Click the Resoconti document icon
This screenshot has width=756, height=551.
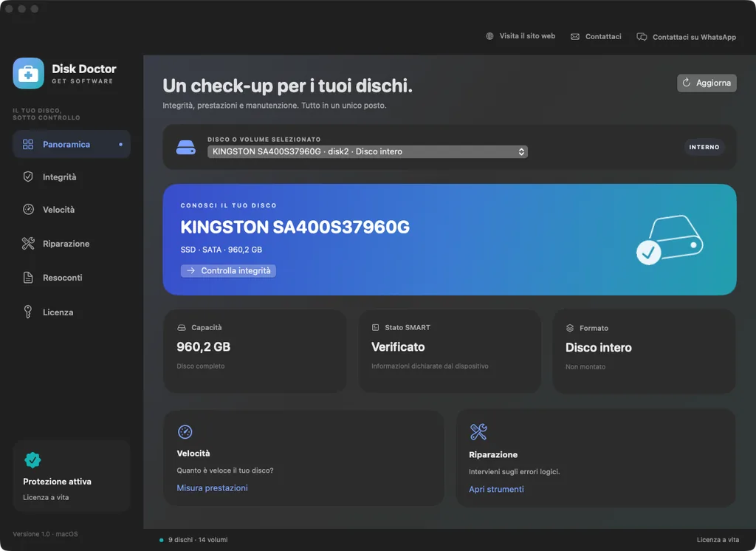coord(28,278)
